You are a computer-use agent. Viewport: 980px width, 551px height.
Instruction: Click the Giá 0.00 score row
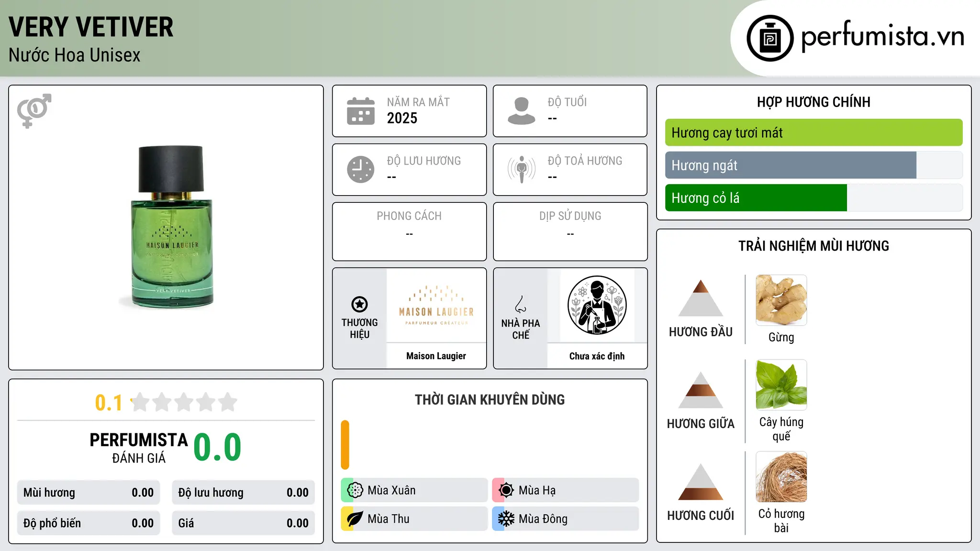(x=243, y=523)
